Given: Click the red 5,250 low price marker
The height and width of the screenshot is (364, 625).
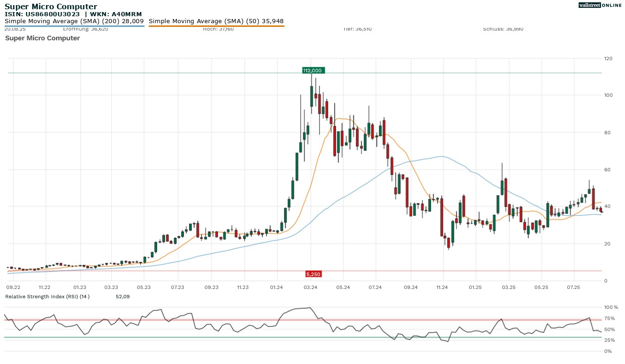Looking at the screenshot, I should (x=314, y=274).
